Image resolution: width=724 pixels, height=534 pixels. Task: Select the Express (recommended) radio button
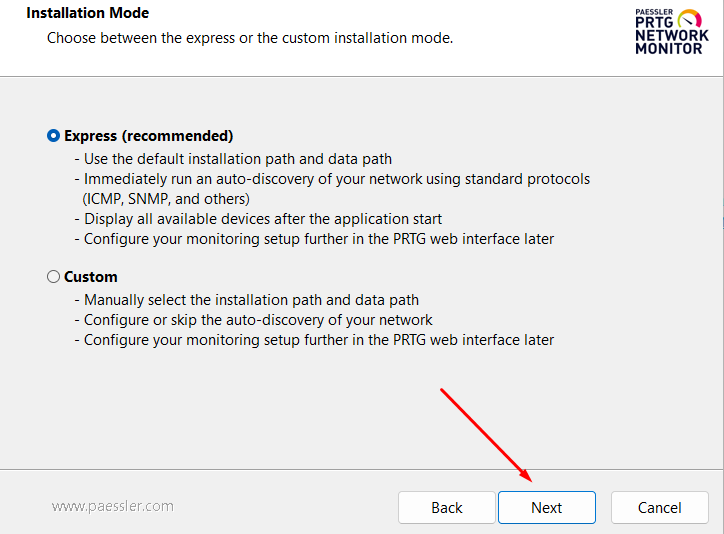54,136
